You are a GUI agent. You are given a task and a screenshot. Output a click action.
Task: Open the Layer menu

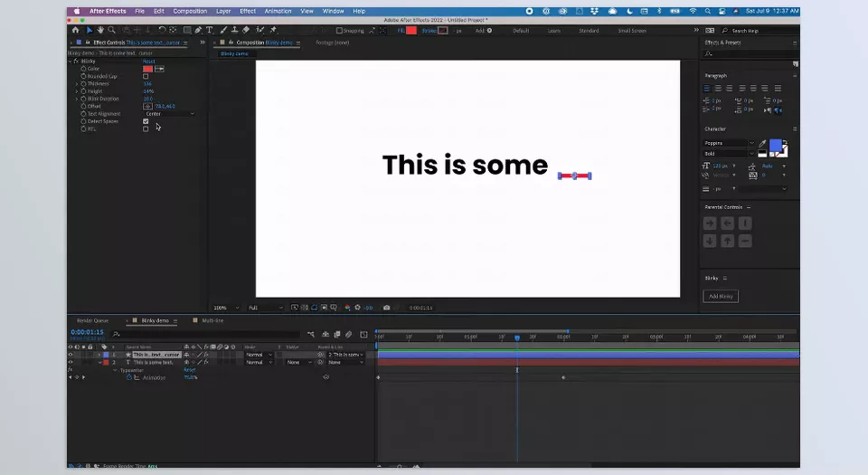(x=223, y=11)
